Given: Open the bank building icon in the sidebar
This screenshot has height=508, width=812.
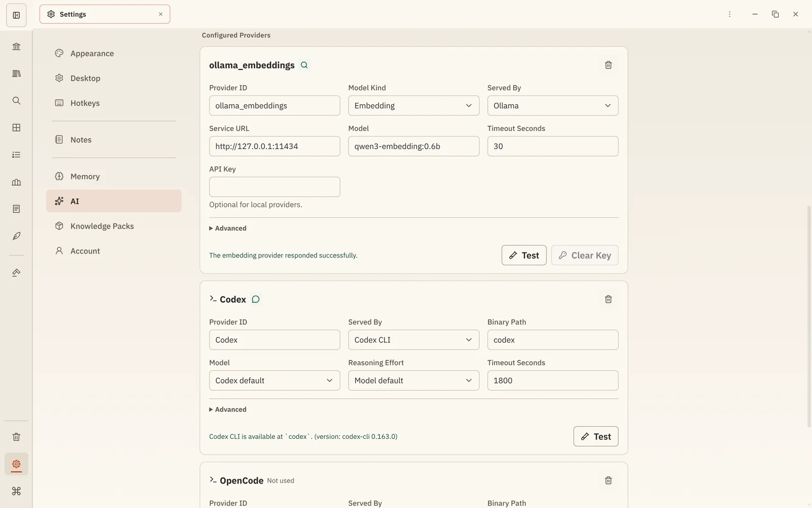Looking at the screenshot, I should tap(16, 47).
